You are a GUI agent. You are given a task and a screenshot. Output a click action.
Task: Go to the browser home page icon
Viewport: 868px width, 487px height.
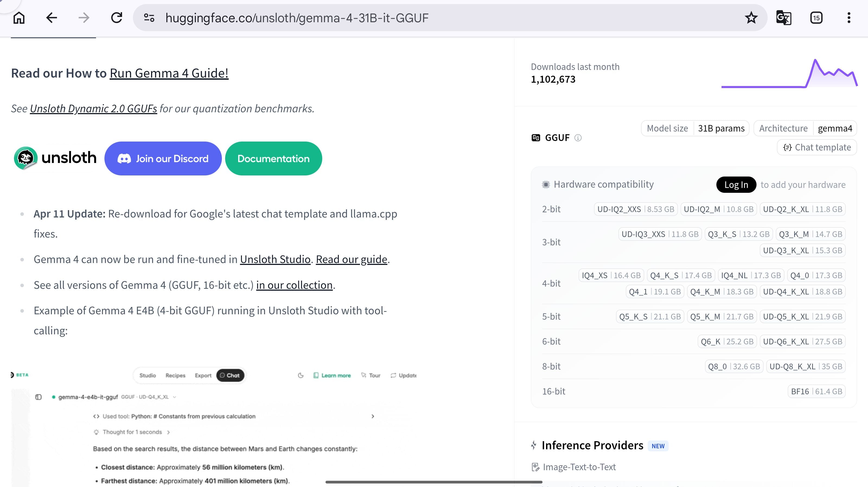[19, 18]
